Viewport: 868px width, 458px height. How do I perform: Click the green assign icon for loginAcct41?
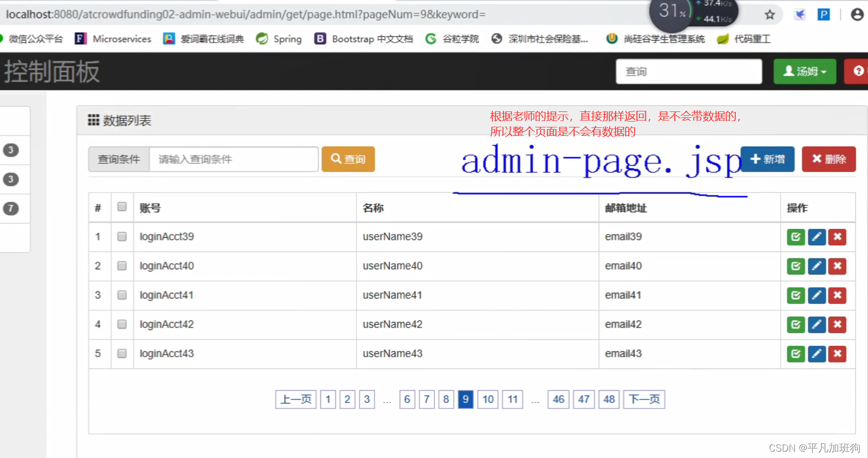(x=796, y=295)
